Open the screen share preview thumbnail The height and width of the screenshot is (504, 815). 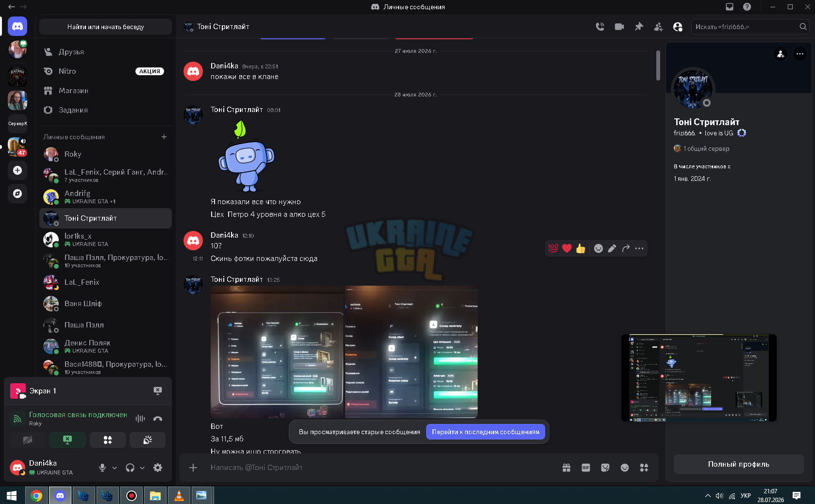coord(699,378)
